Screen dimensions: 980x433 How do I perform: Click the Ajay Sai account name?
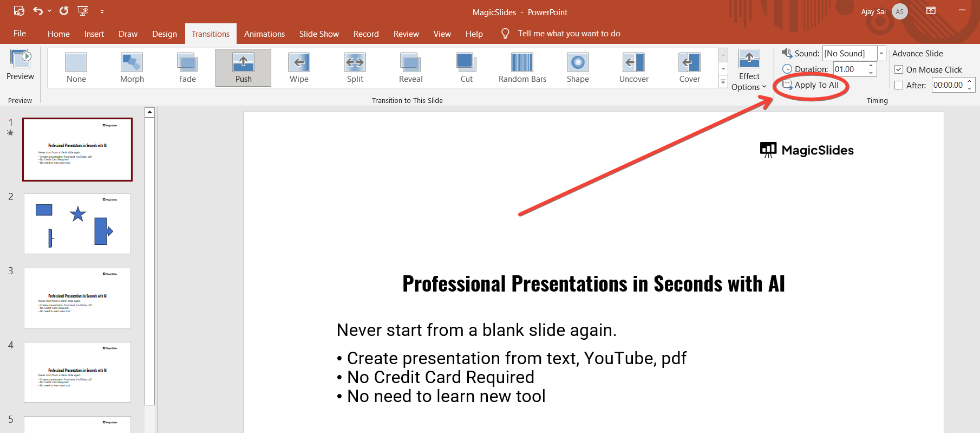873,11
